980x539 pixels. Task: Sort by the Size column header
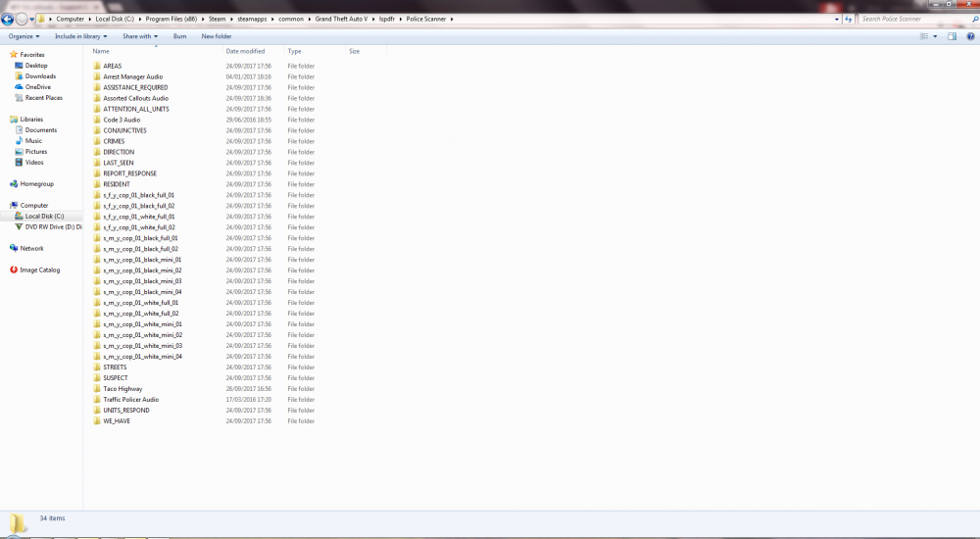coord(355,51)
